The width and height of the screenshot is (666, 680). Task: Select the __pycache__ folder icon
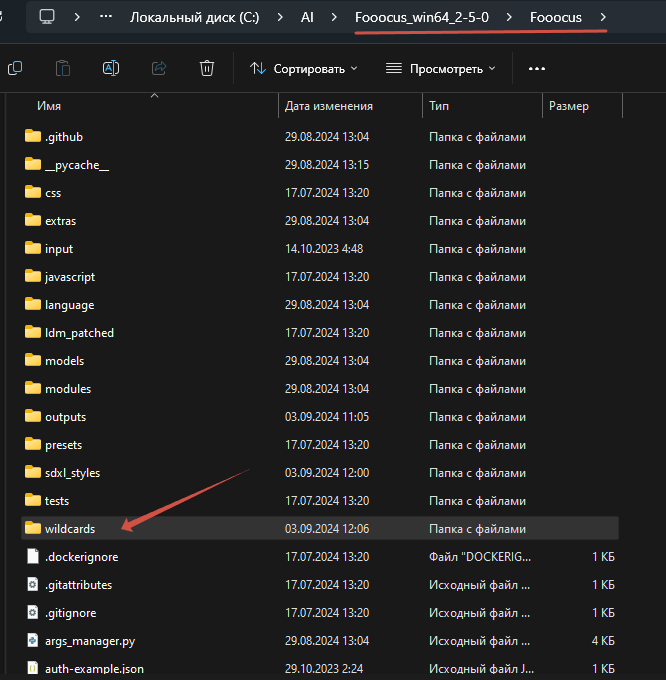[33, 164]
